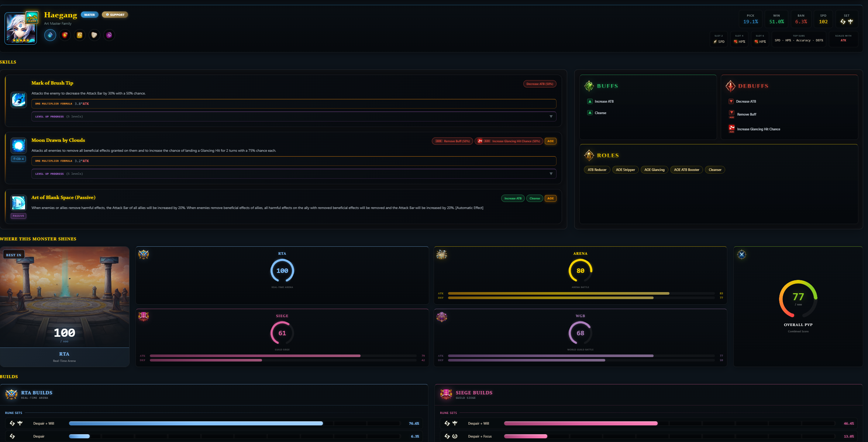Image resolution: width=868 pixels, height=442 pixels.
Task: Click the Overall PVP gauge showing 77
Action: point(798,298)
